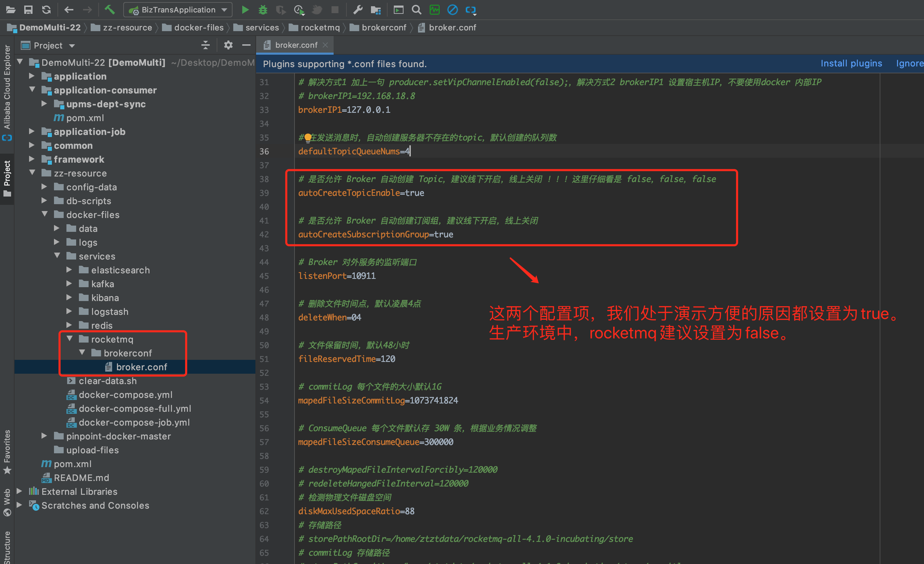Viewport: 924px width, 564px height.
Task: Open Project panel gear options
Action: [228, 45]
